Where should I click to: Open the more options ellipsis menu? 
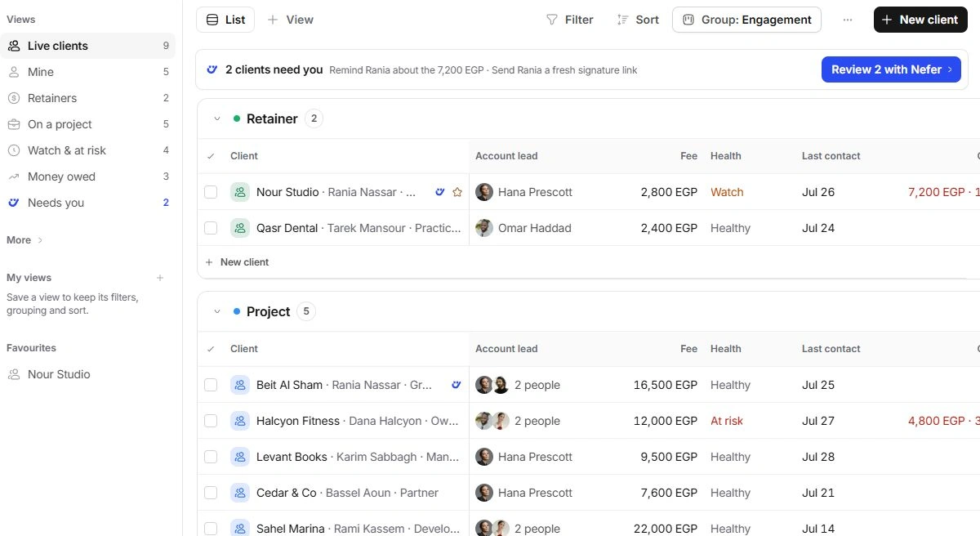pos(848,20)
